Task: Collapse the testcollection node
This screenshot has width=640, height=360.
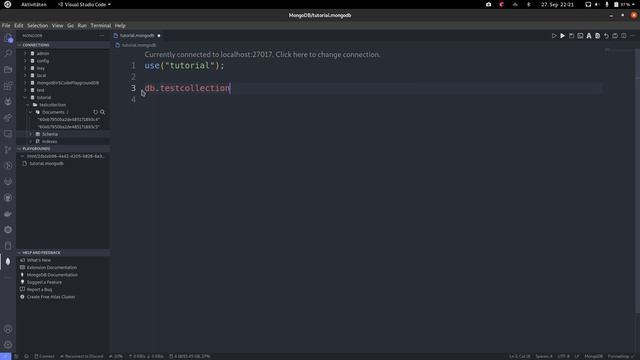Action: point(28,105)
